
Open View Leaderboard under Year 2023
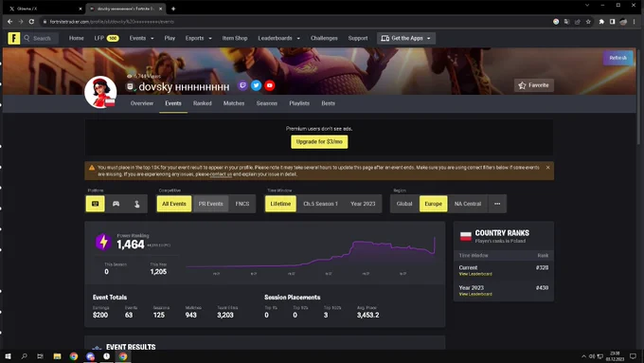pyautogui.click(x=475, y=295)
